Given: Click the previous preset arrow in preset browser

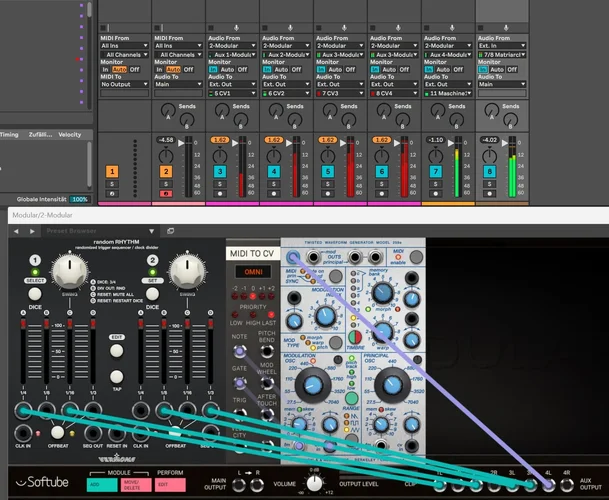Looking at the screenshot, I should click(x=17, y=231).
